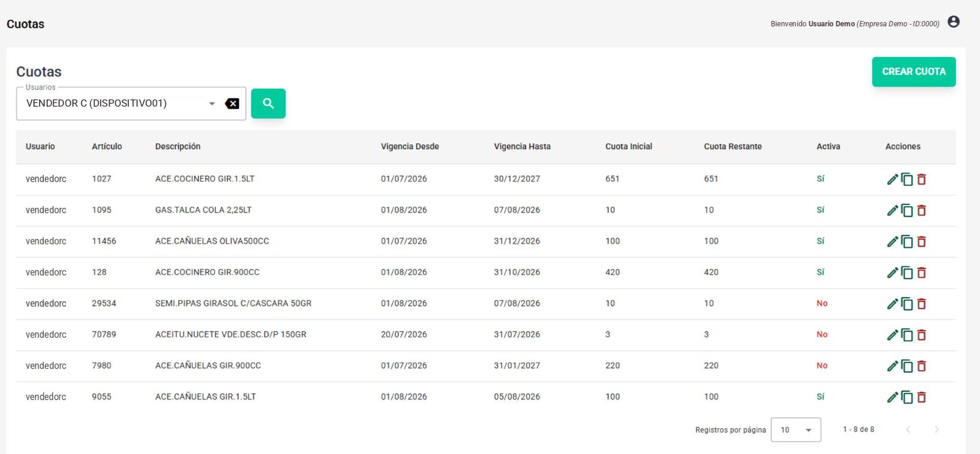
Task: Edit the GAS.TALCA COLA 2,25LT quota
Action: 892,210
